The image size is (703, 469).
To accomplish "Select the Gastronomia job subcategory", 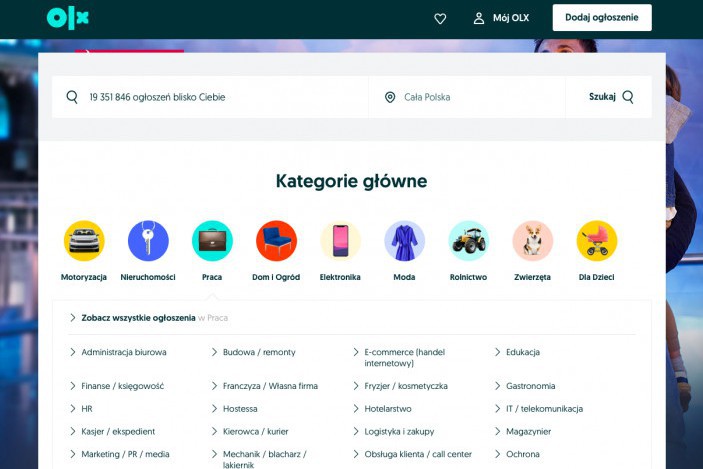I will [530, 386].
